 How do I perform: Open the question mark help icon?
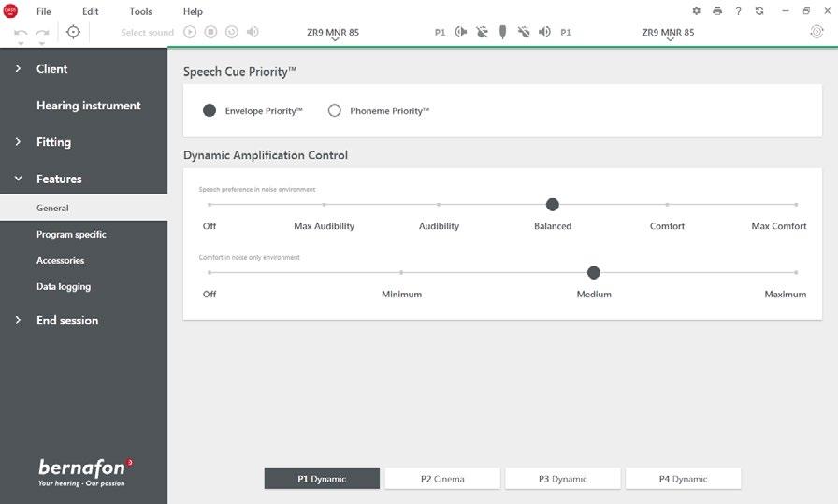point(738,10)
